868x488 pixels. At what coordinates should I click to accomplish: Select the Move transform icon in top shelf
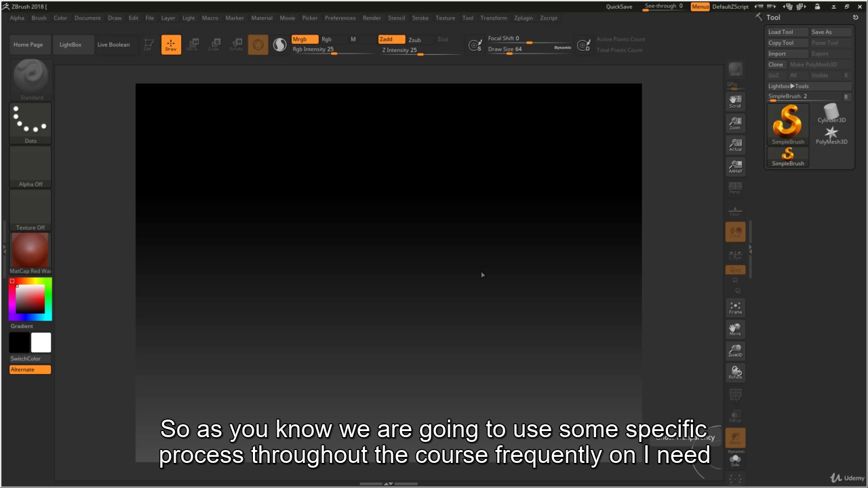(x=193, y=45)
